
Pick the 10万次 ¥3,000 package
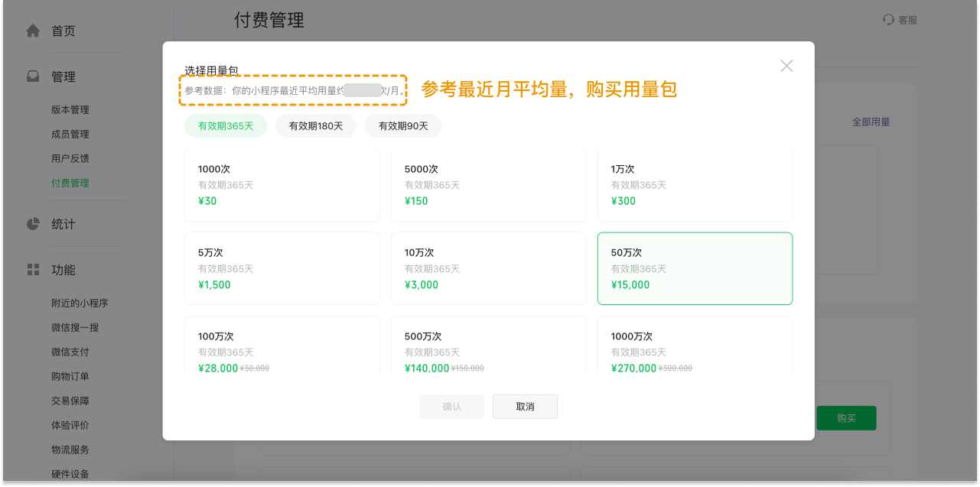pyautogui.click(x=488, y=268)
